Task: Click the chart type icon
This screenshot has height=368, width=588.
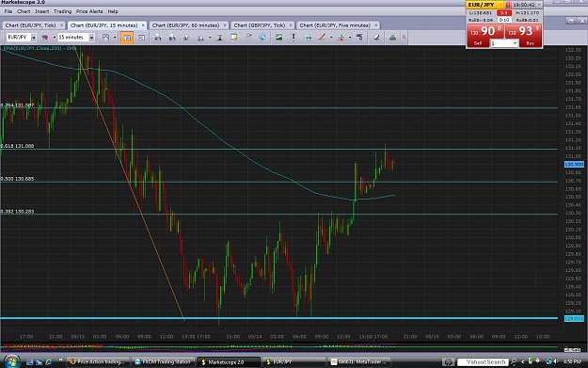Action: (x=105, y=38)
